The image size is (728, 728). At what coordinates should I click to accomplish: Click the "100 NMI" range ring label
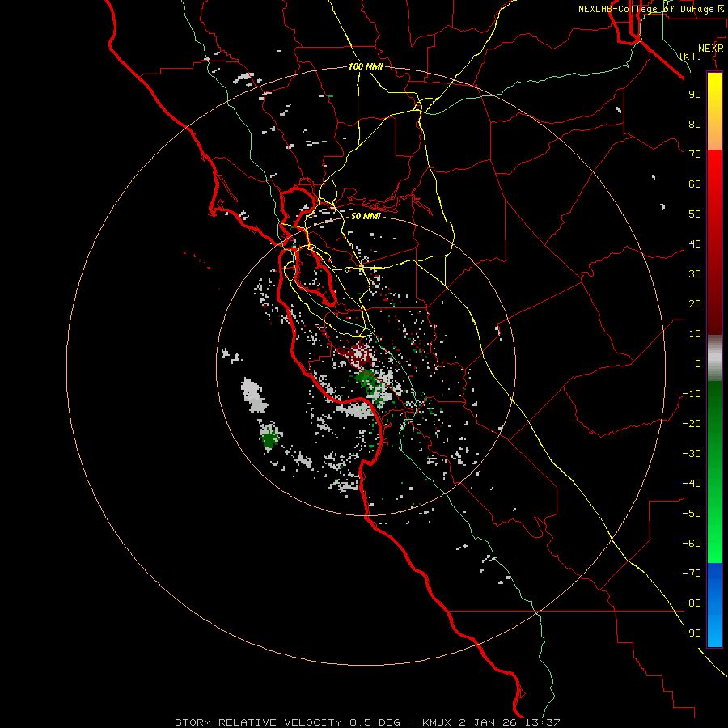tap(366, 66)
